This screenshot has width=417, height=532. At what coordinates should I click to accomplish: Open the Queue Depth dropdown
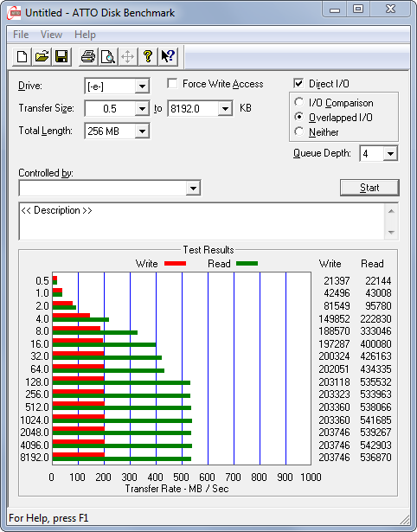click(390, 154)
